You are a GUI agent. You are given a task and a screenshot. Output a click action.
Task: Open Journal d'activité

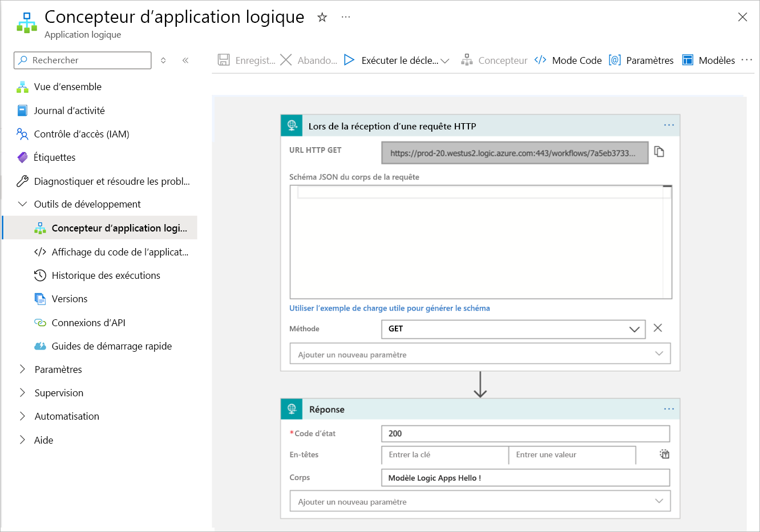click(69, 111)
